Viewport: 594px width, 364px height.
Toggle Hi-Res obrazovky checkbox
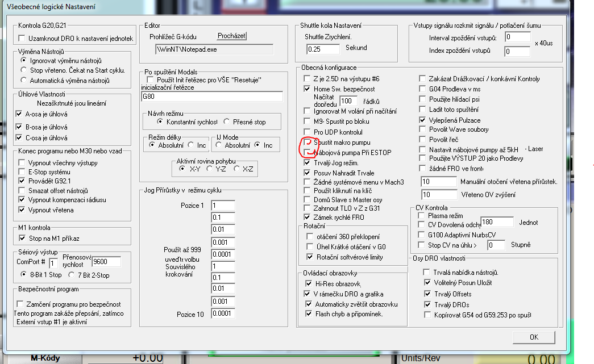(309, 283)
